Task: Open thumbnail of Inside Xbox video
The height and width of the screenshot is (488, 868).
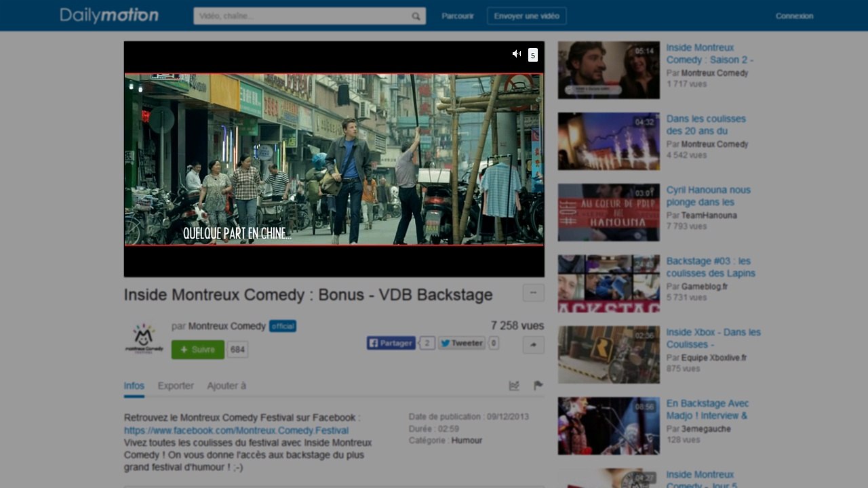Action: [609, 354]
